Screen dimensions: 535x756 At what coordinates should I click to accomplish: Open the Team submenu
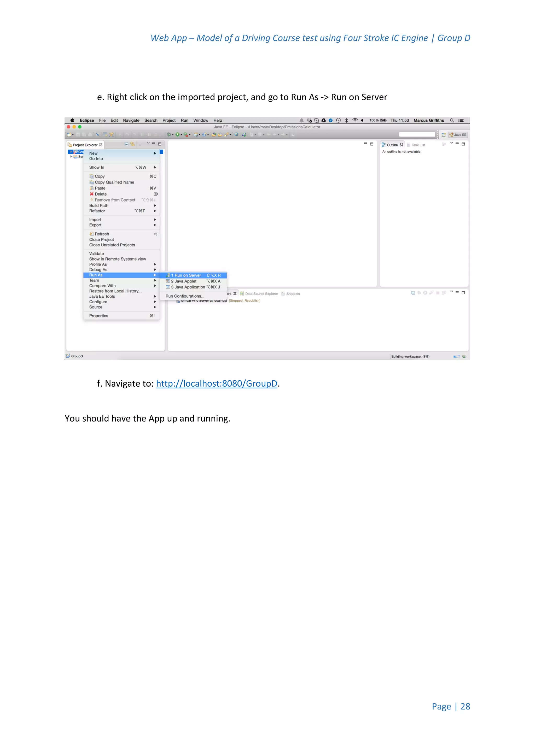121,281
